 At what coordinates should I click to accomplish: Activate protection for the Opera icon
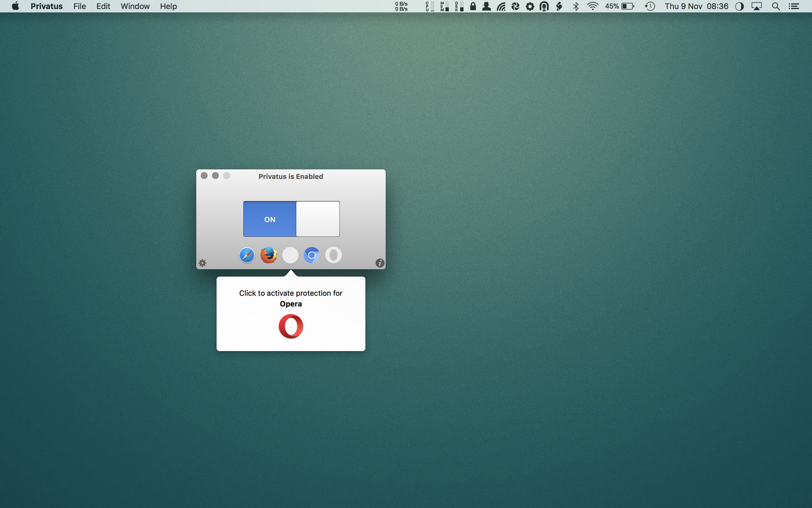[333, 255]
